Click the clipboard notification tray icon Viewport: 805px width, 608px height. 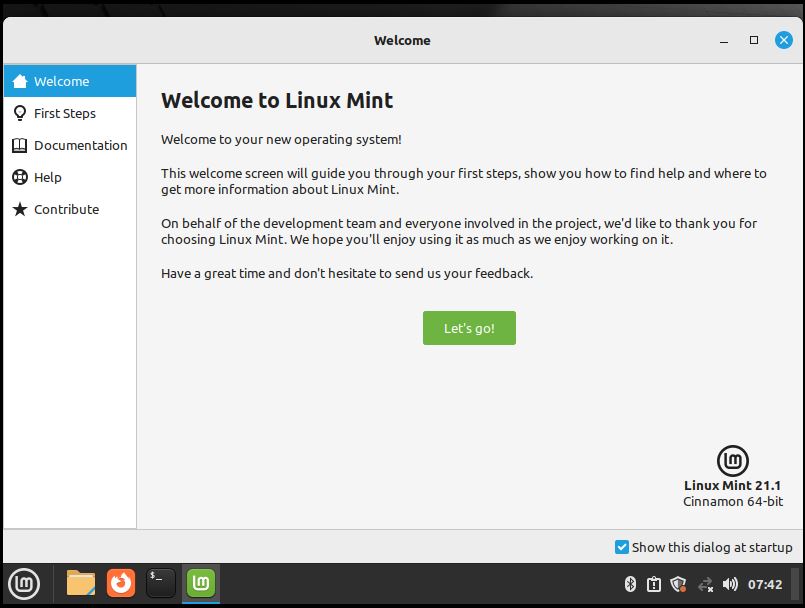(654, 584)
